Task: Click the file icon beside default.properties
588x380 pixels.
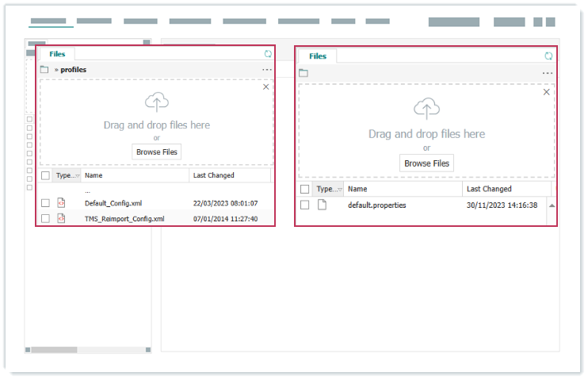Action: [x=322, y=205]
